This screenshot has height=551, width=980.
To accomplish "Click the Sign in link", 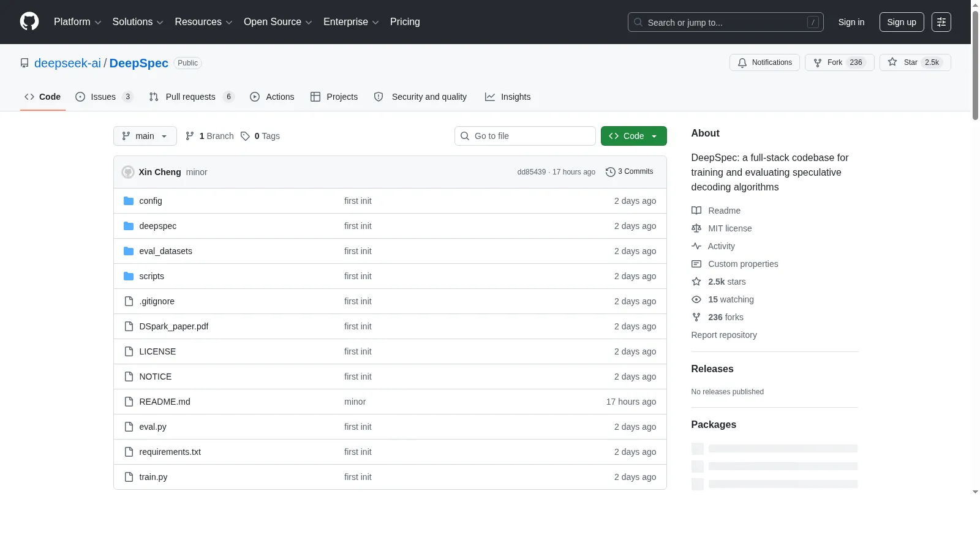I will point(851,22).
